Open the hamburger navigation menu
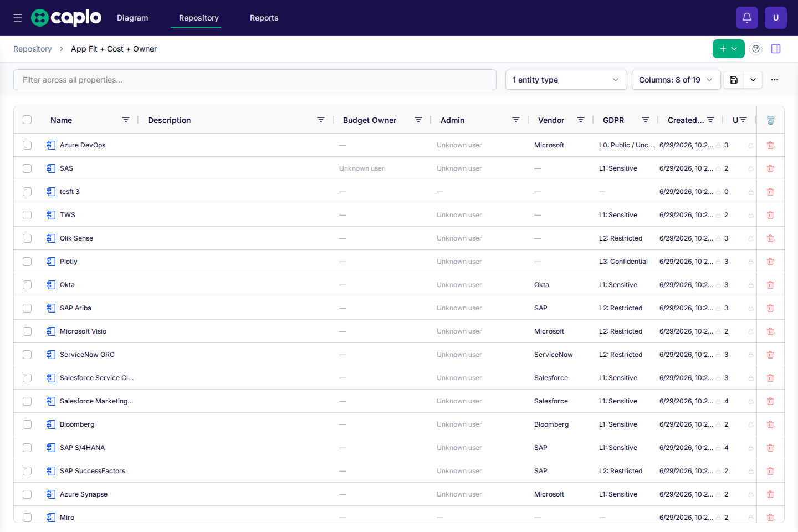798x532 pixels. click(x=18, y=18)
